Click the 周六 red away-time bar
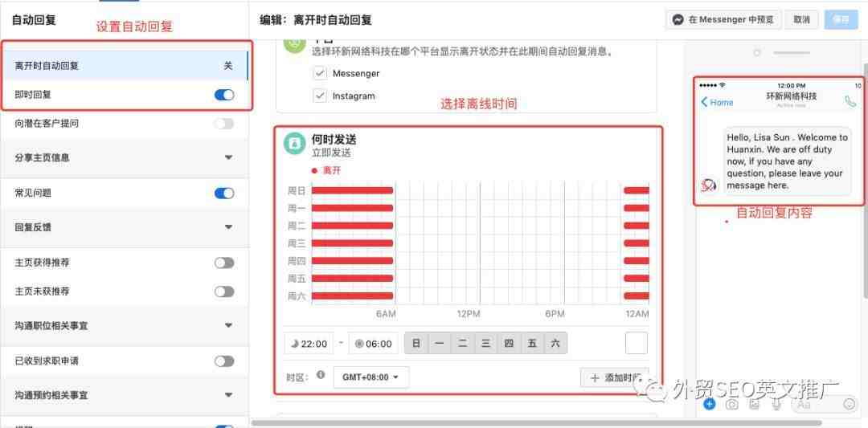868x428 pixels. pyautogui.click(x=352, y=296)
